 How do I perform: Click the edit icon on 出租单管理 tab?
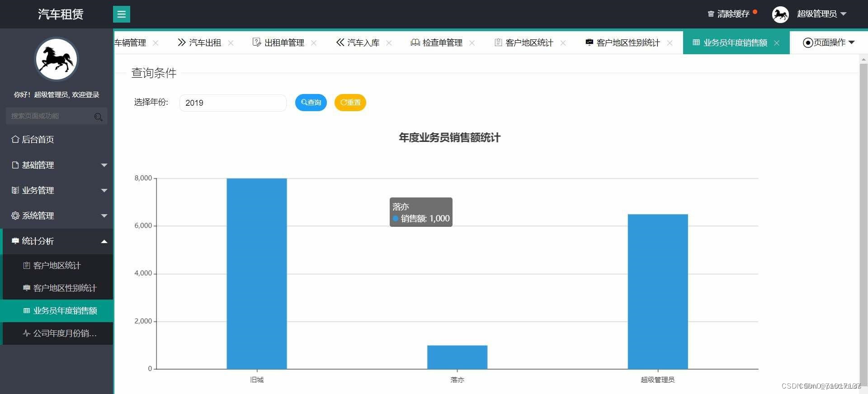256,42
